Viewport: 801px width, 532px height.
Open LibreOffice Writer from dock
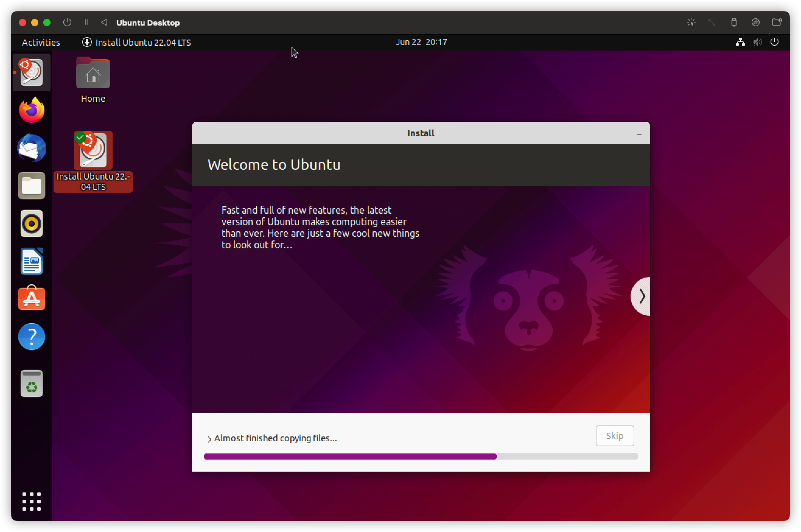click(32, 261)
